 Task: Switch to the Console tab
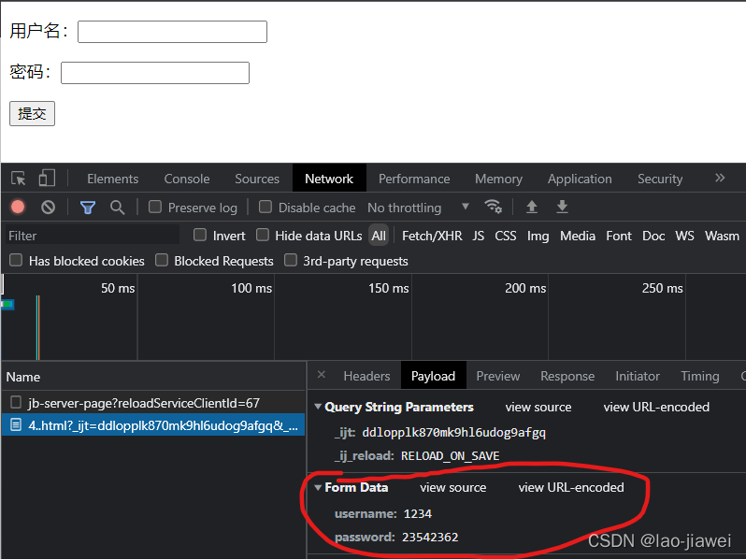click(187, 179)
